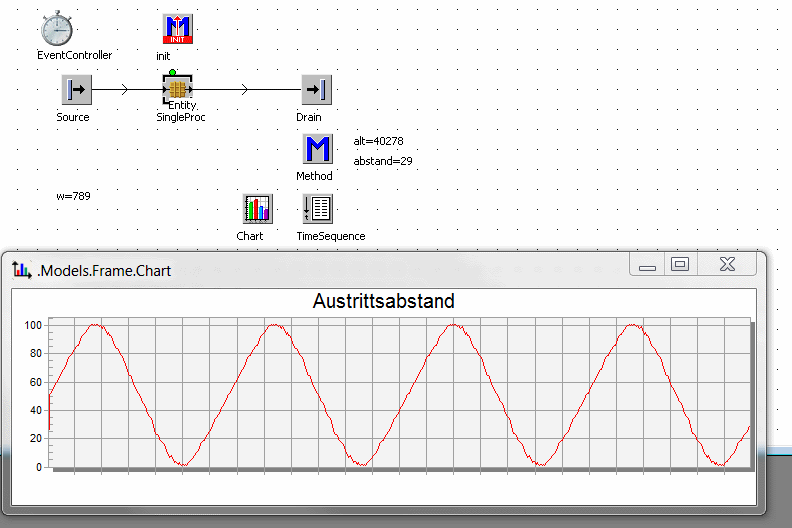Maximize the Chart window

click(x=680, y=265)
